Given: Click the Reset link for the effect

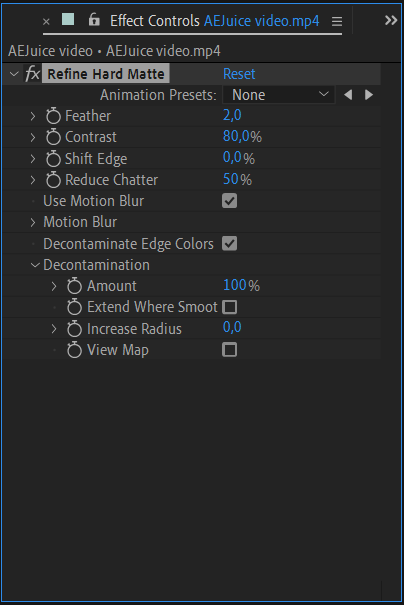Looking at the screenshot, I should tap(239, 74).
